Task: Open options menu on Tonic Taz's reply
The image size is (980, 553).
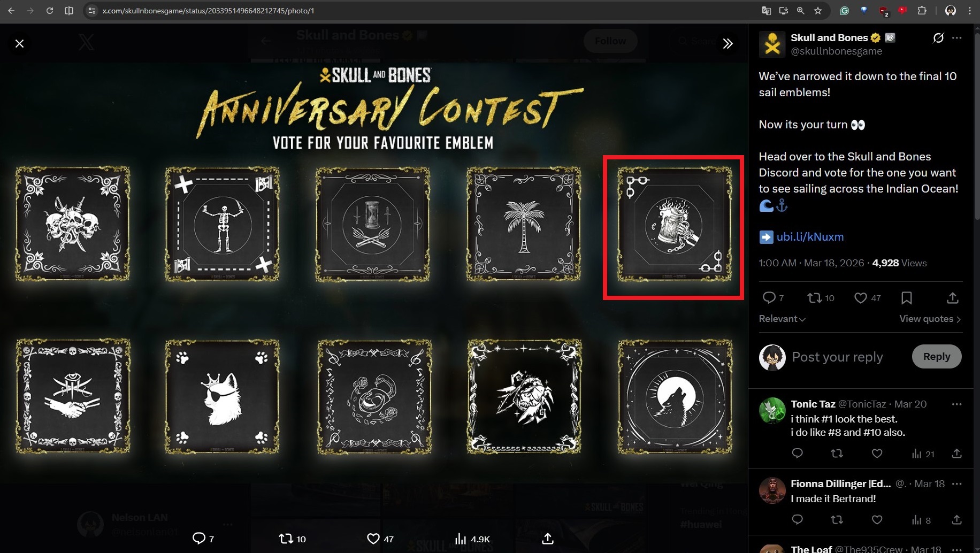Action: point(957,404)
